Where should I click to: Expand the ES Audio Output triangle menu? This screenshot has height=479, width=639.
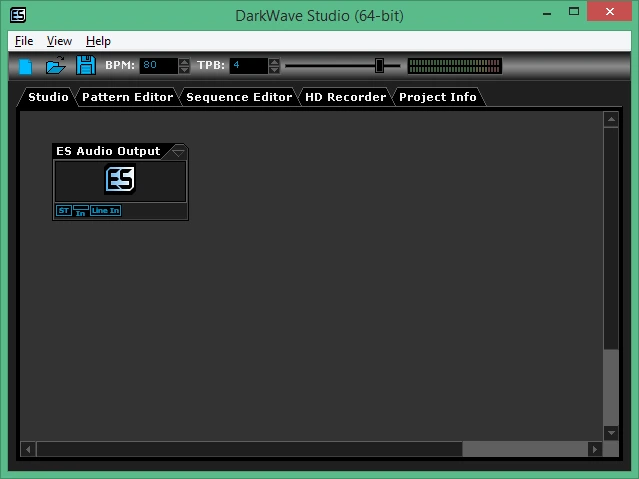178,153
